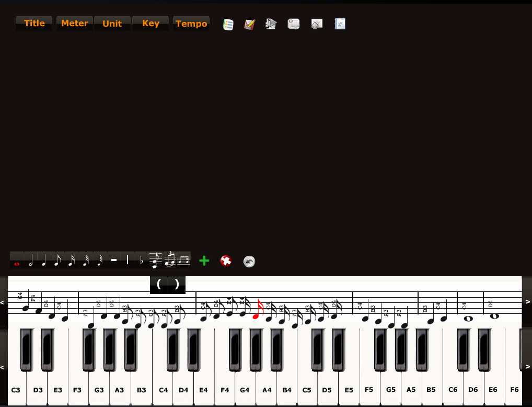This screenshot has height=407, width=532.
Task: Undo the last edit
Action: click(249, 261)
